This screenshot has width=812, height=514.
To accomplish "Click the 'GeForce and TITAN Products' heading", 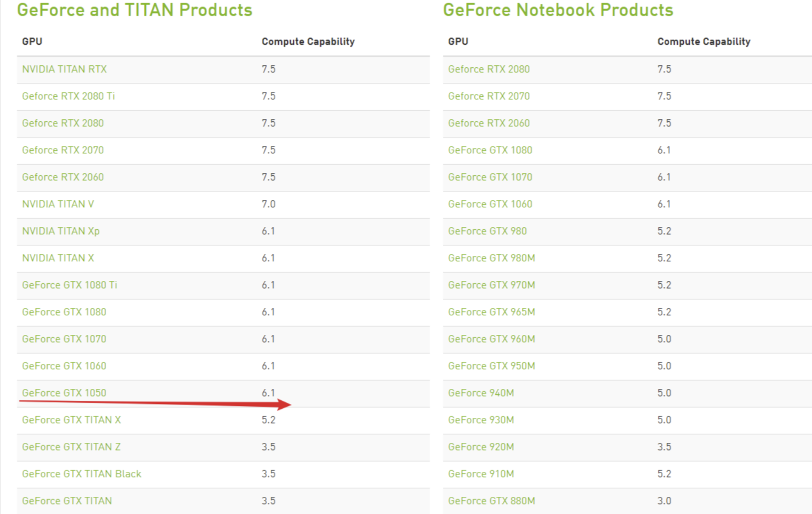I will pos(135,10).
